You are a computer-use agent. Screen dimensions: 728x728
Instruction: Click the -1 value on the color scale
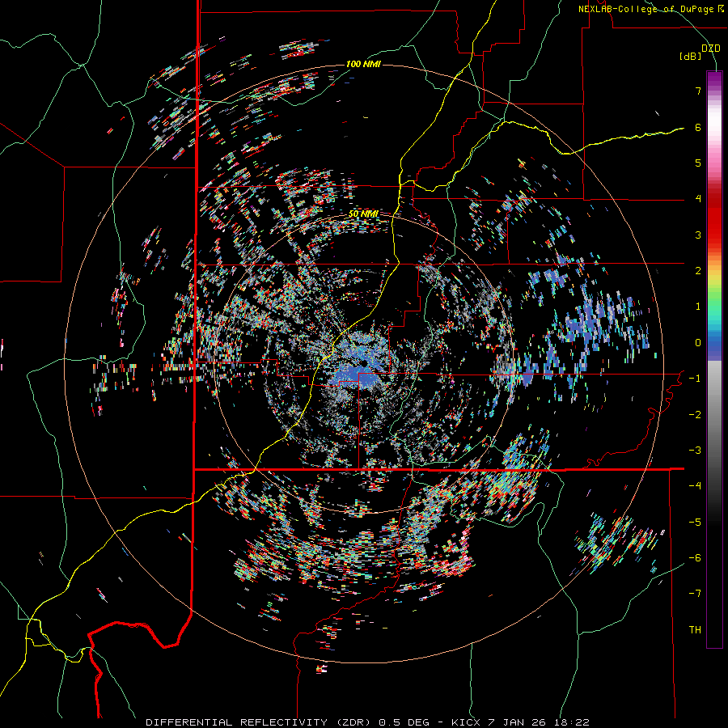click(x=695, y=379)
